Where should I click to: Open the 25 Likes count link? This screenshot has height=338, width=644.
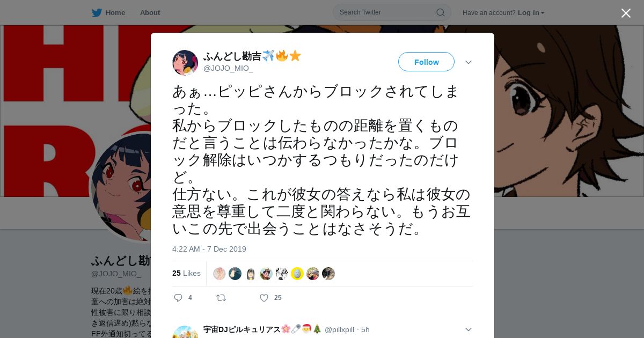tap(186, 273)
